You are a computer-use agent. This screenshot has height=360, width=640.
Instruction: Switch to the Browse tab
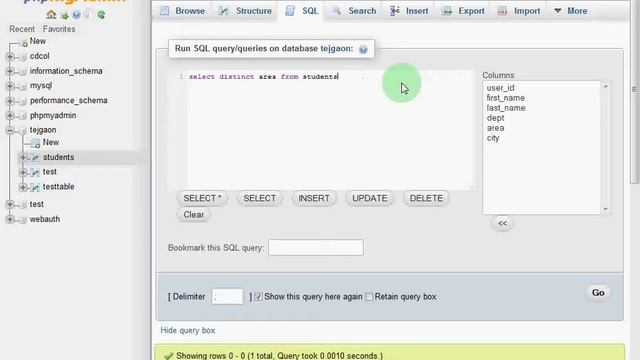tap(182, 11)
